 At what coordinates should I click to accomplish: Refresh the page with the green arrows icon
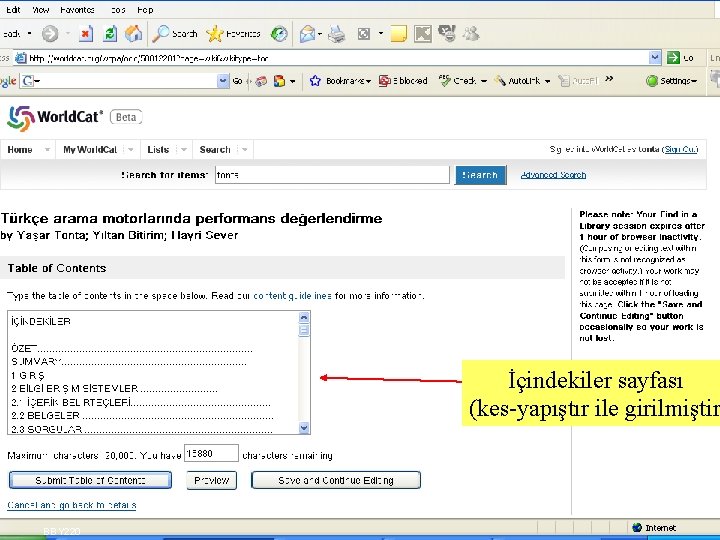[x=110, y=34]
